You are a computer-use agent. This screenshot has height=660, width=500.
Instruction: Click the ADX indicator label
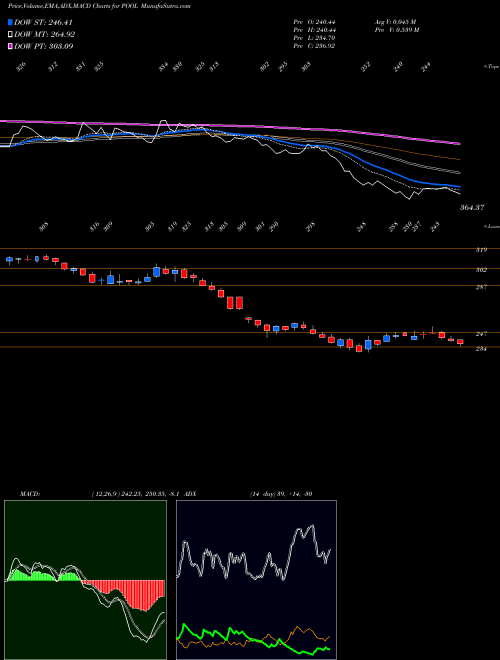click(x=191, y=494)
